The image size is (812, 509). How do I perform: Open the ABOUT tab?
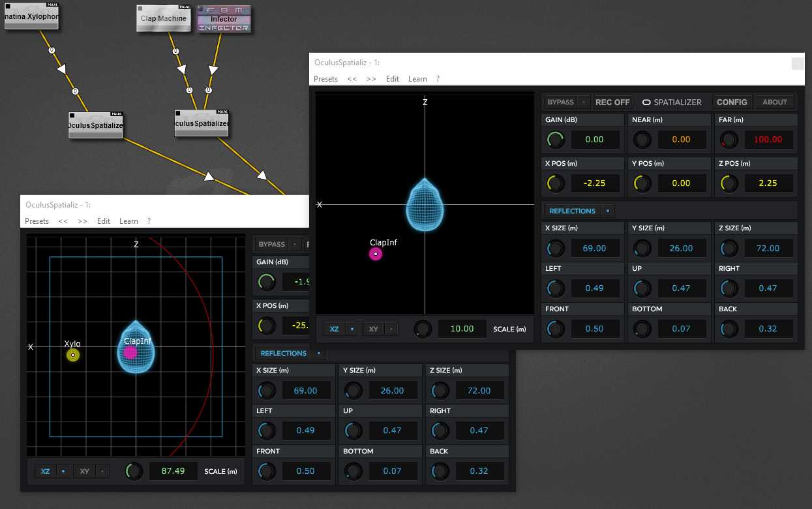(775, 102)
